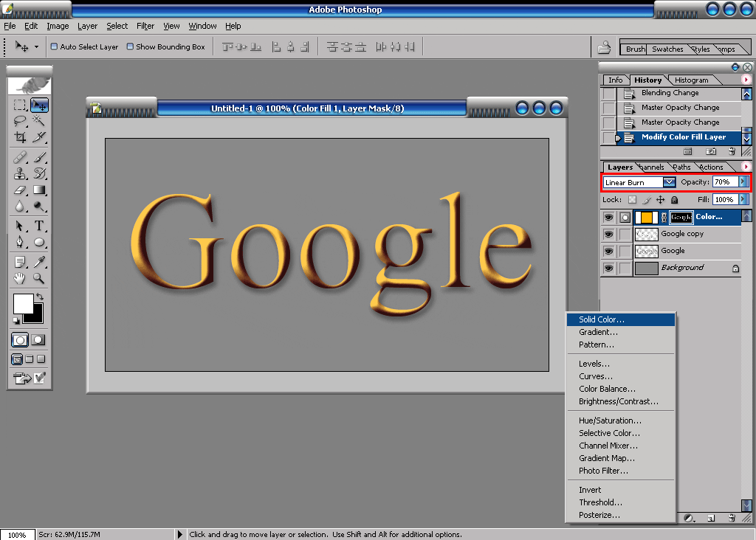Select the Lasso tool

coord(20,121)
